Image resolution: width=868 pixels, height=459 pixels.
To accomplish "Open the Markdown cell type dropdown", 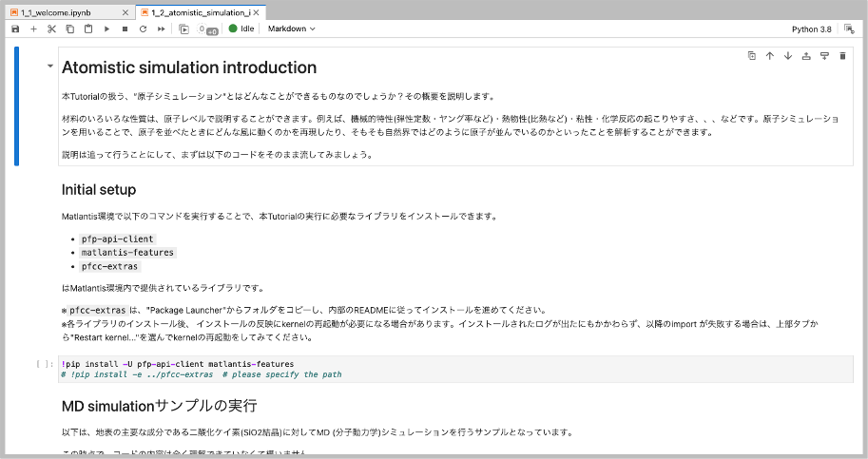I will pyautogui.click(x=291, y=29).
